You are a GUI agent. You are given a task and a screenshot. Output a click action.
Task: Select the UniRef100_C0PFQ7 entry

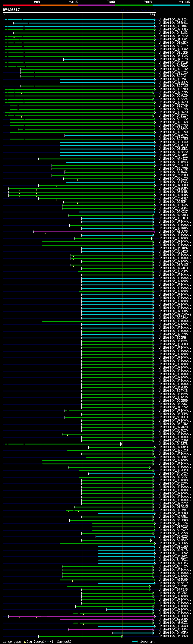click(x=173, y=199)
